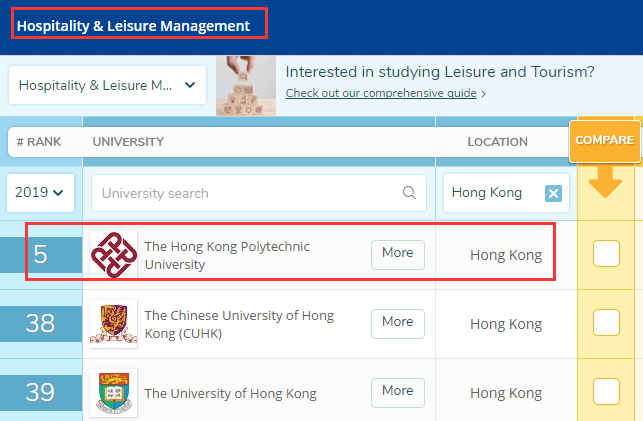Focus the University search input field
This screenshot has width=643, height=421.
click(x=259, y=193)
